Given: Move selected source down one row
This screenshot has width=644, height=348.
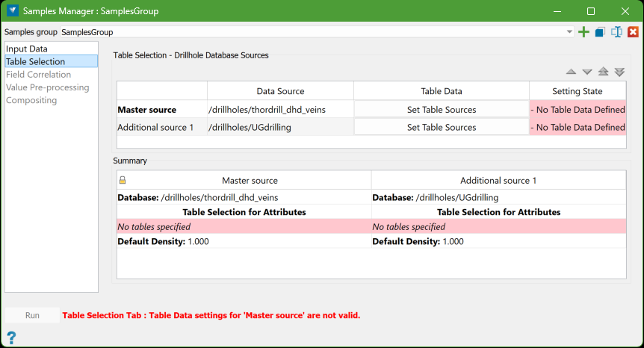Looking at the screenshot, I should (587, 72).
